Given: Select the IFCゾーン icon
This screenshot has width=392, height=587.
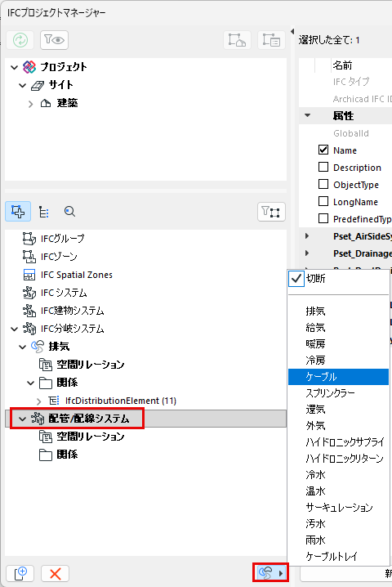Looking at the screenshot, I should [29, 257].
